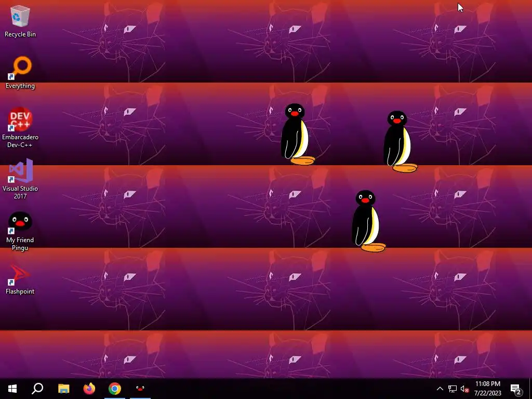Click the Show desktop sliver at the taskbar end
The width and height of the screenshot is (532, 399).
[x=530, y=389]
